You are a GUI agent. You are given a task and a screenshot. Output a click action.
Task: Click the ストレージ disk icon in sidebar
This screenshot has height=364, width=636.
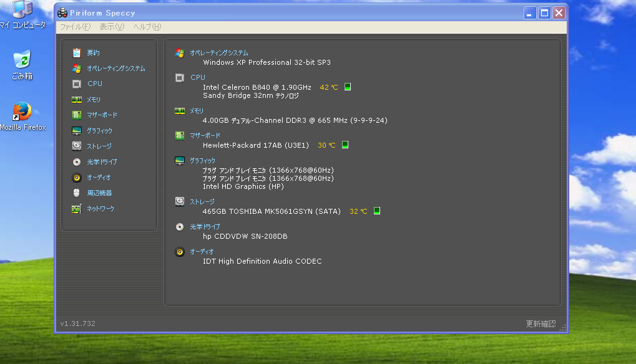click(x=77, y=146)
